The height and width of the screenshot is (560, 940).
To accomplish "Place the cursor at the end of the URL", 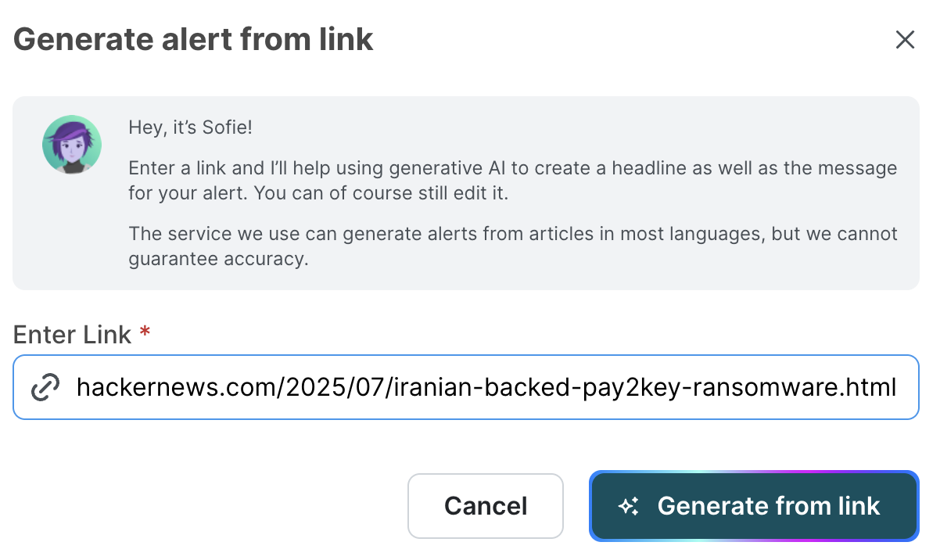I will click(x=895, y=386).
